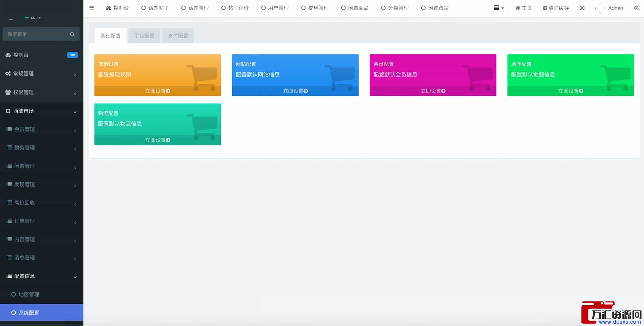Image resolution: width=644 pixels, height=326 pixels.
Task: Expand the 会员管理 submenu arrow
Action: [x=75, y=131]
